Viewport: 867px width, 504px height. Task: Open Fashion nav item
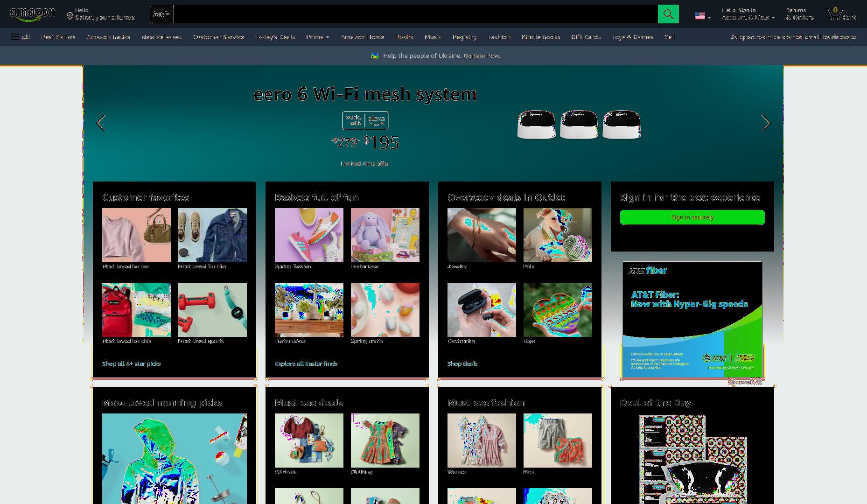(x=499, y=37)
